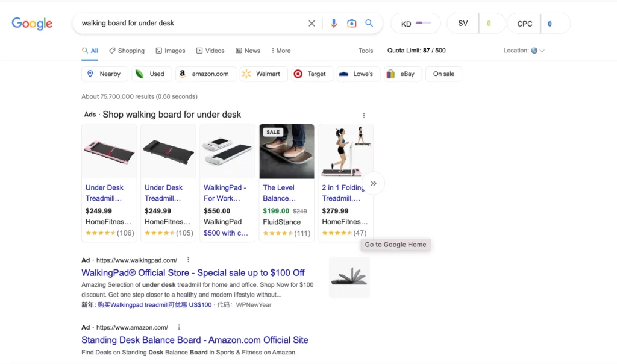Open options menu beside walkingpad.com ad

click(188, 260)
